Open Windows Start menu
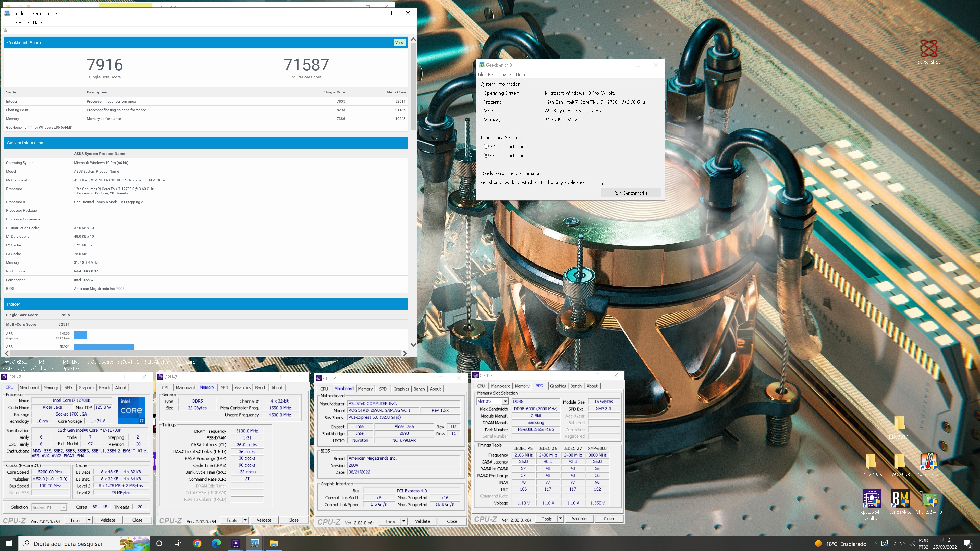 pos(9,543)
